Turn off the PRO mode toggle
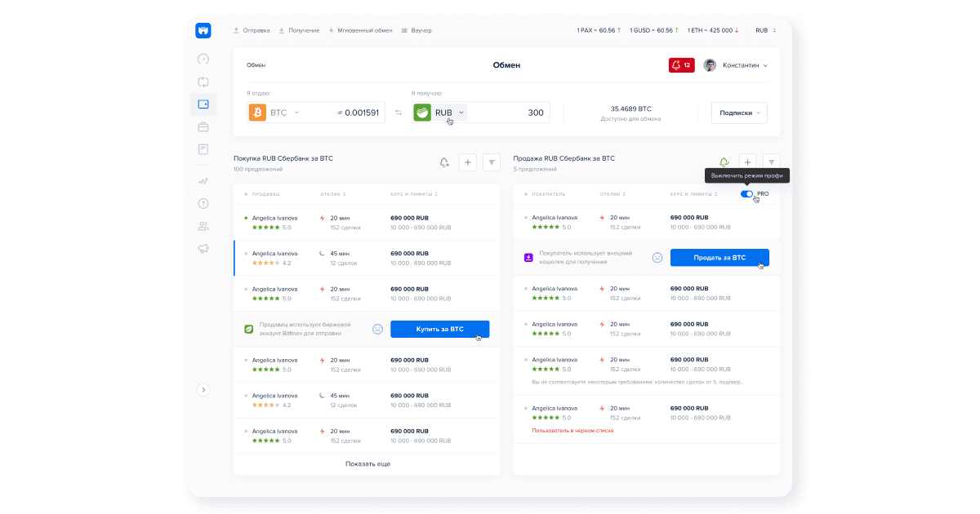This screenshot has height=514, width=980. tap(747, 194)
